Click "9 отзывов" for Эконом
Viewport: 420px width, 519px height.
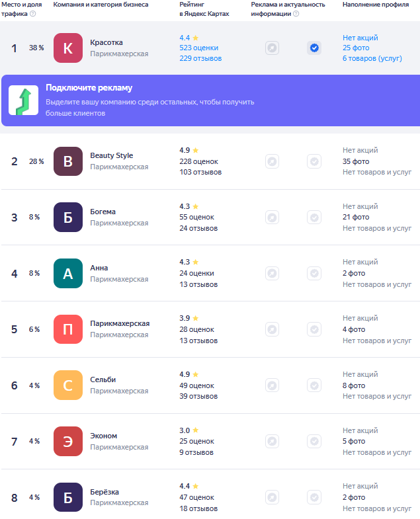(x=196, y=452)
